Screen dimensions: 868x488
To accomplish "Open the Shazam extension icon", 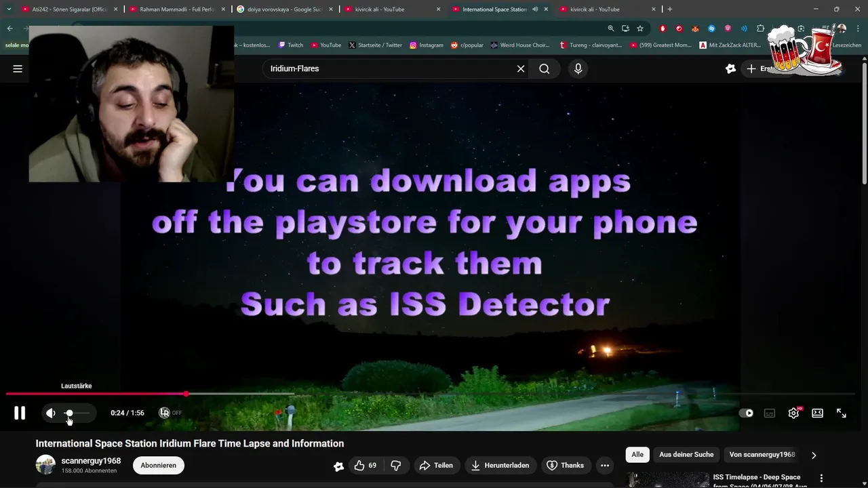I will (711, 28).
